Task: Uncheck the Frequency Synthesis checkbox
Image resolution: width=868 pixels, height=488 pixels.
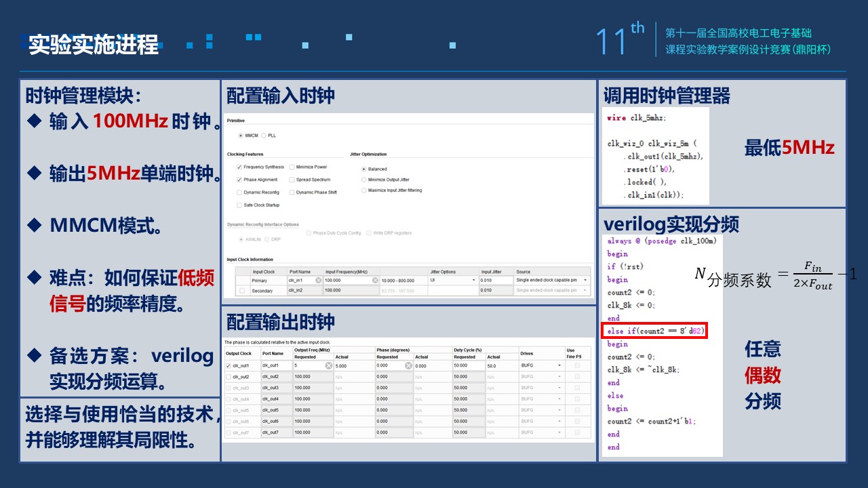Action: coord(239,167)
